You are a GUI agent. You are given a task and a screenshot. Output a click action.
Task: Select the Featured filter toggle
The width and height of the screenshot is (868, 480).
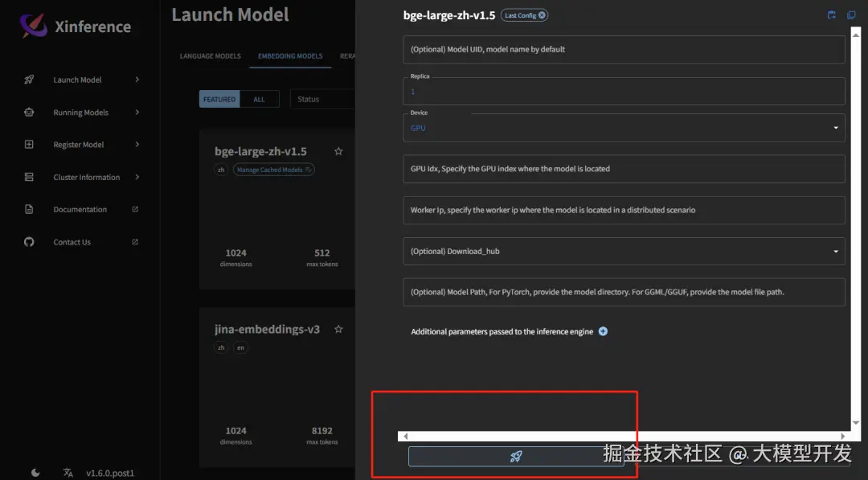219,99
